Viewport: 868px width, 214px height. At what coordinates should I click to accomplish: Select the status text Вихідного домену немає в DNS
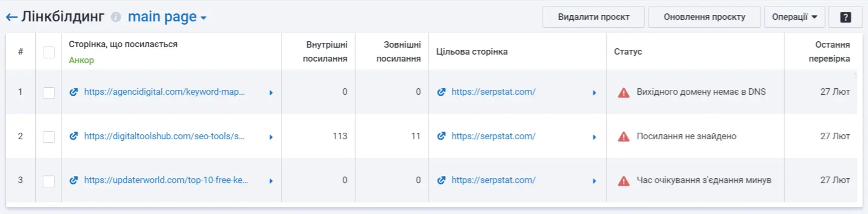point(701,91)
